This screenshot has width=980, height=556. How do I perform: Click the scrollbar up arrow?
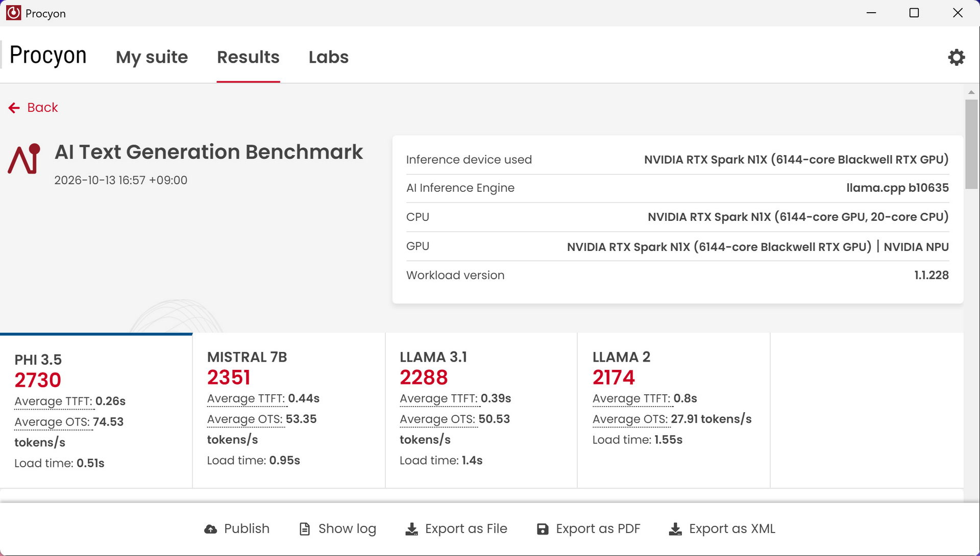click(x=971, y=92)
